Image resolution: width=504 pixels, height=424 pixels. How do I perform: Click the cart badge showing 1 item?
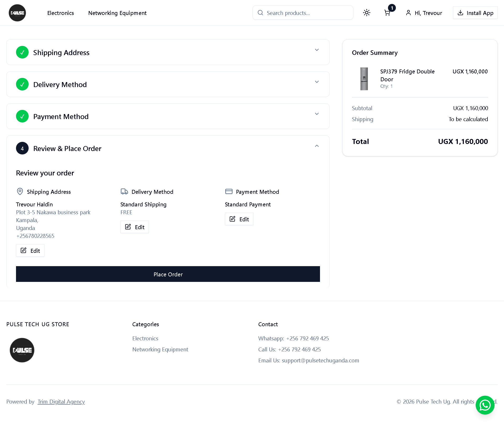coord(392,8)
